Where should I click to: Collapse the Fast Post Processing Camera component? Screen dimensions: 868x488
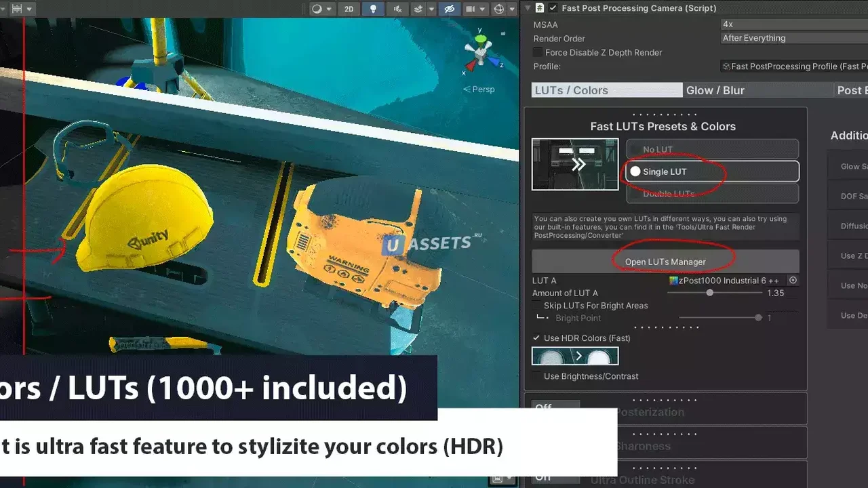[528, 8]
